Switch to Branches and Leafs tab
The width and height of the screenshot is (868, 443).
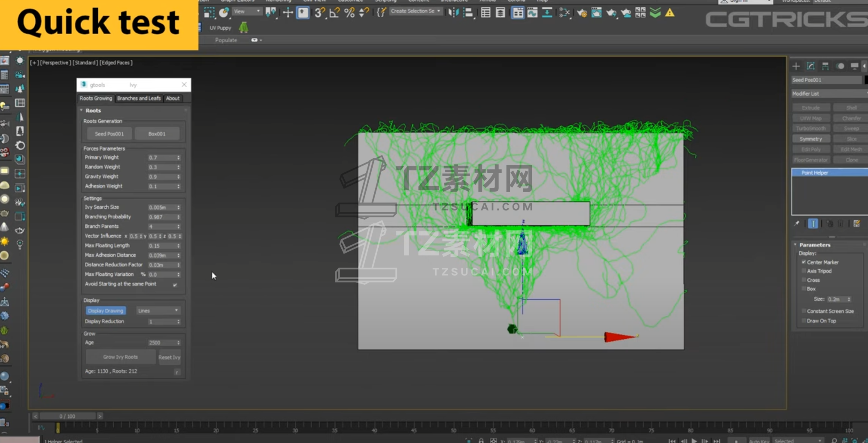(139, 98)
